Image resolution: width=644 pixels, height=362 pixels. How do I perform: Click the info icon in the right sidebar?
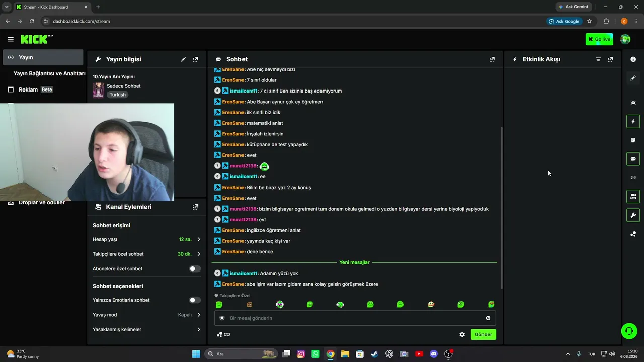coord(633,59)
